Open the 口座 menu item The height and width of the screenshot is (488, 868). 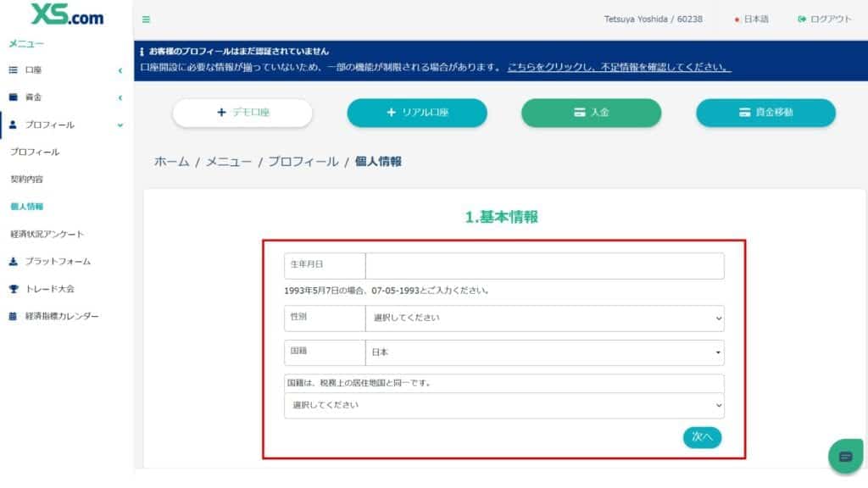tap(33, 70)
